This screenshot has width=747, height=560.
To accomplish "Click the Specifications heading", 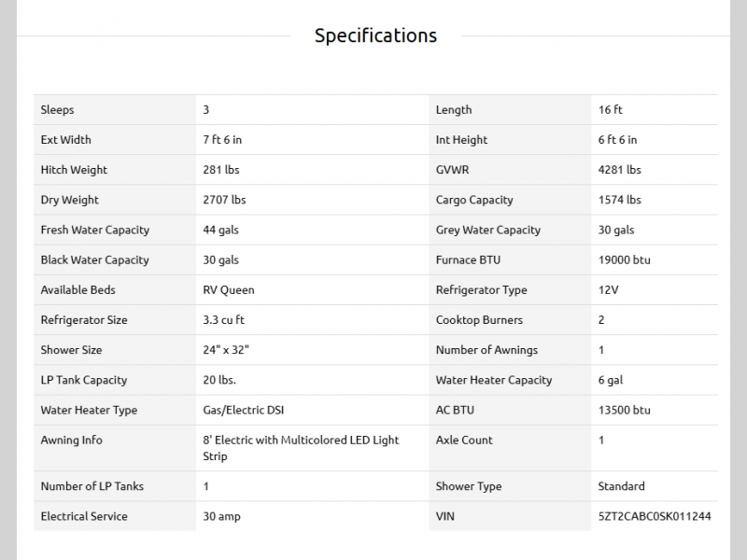I will [375, 35].
